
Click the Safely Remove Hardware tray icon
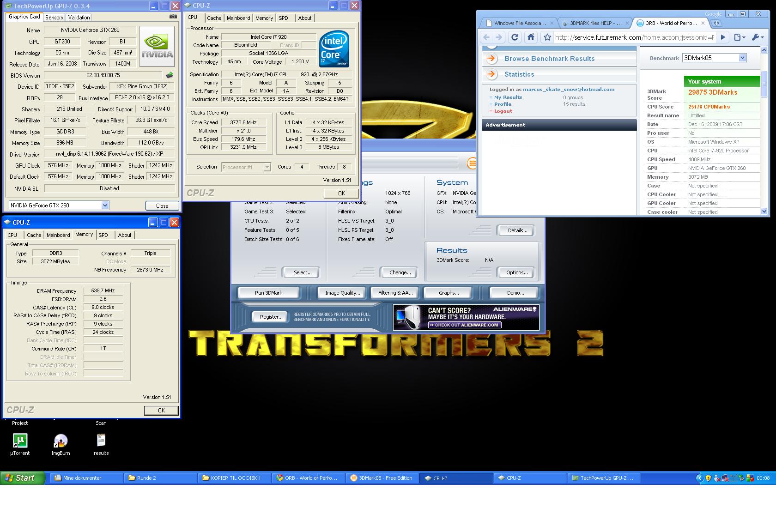pyautogui.click(x=741, y=478)
